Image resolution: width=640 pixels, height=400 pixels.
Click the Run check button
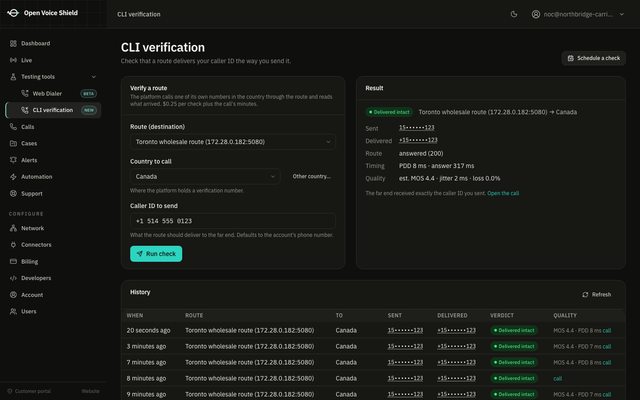156,254
